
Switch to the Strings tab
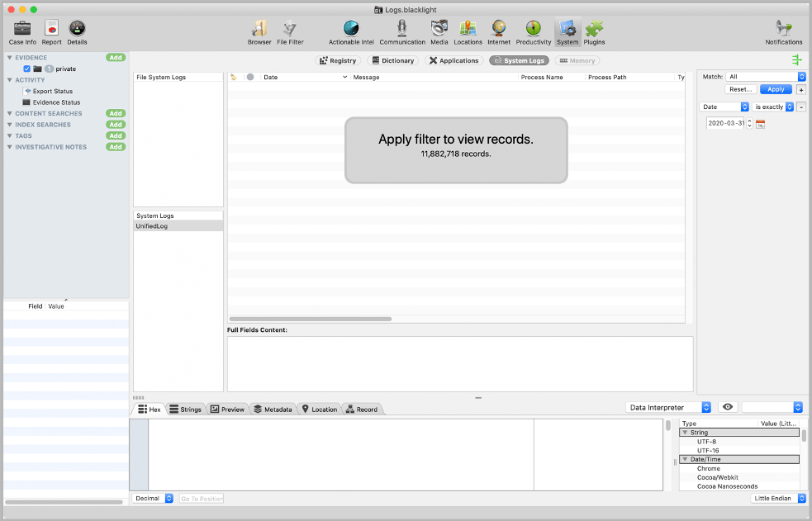[x=185, y=410]
